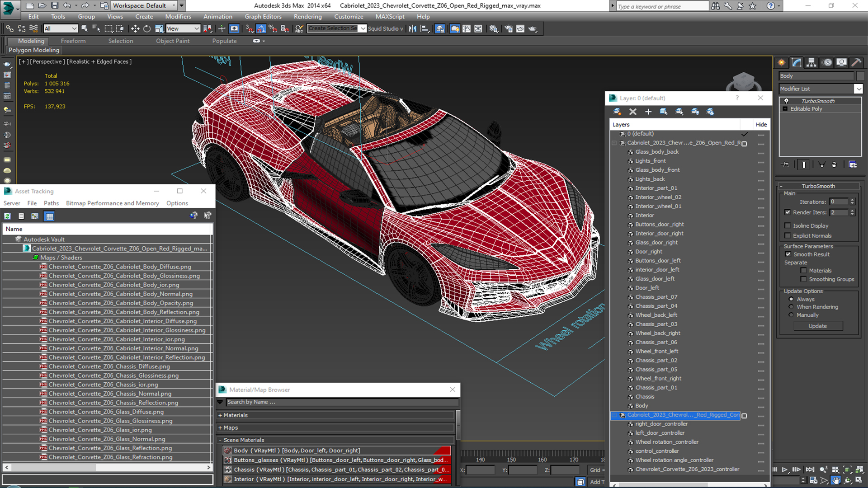Click the Open File folder icon
This screenshot has height=488, width=868.
[x=42, y=5]
